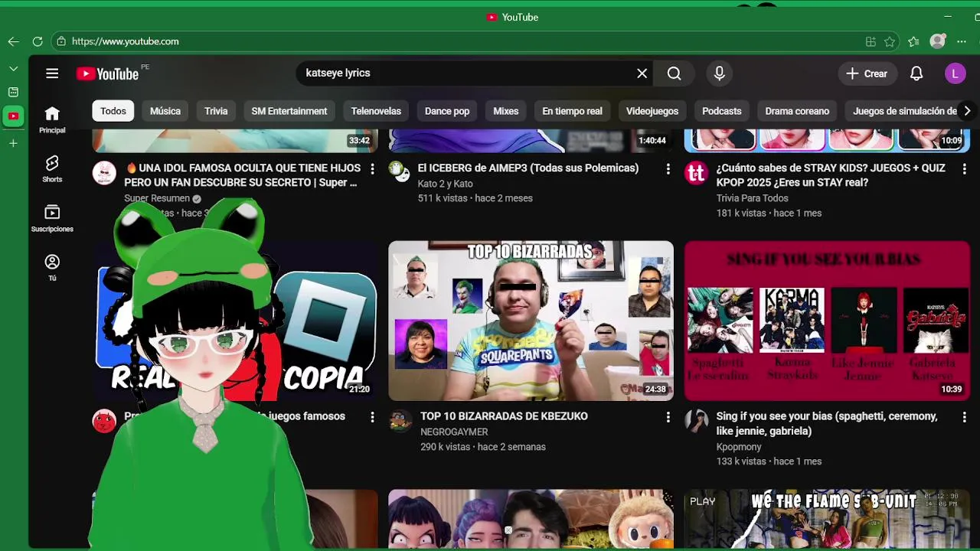
Task: Select the En tiempo real chip
Action: click(572, 111)
